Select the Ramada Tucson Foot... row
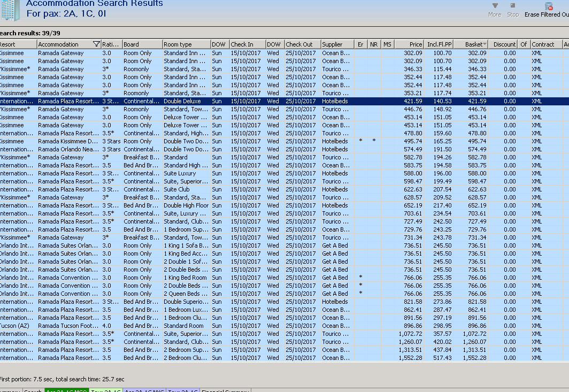The height and width of the screenshot is (392, 569). click(x=284, y=326)
